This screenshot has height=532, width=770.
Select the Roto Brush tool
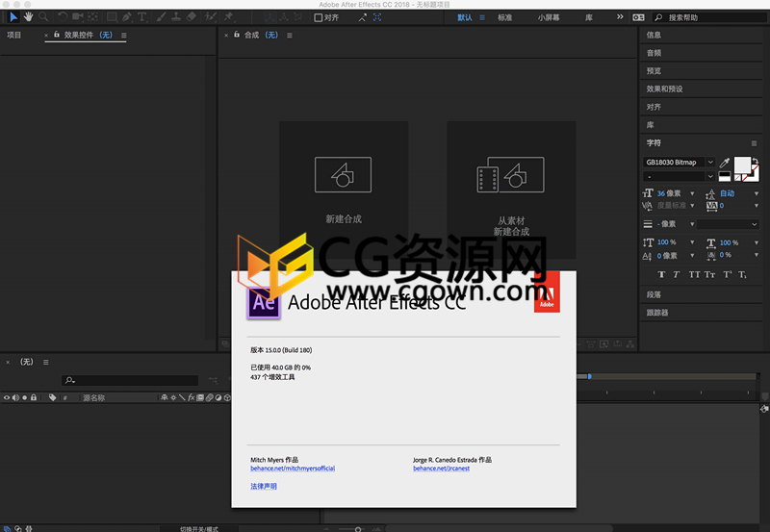tap(211, 17)
